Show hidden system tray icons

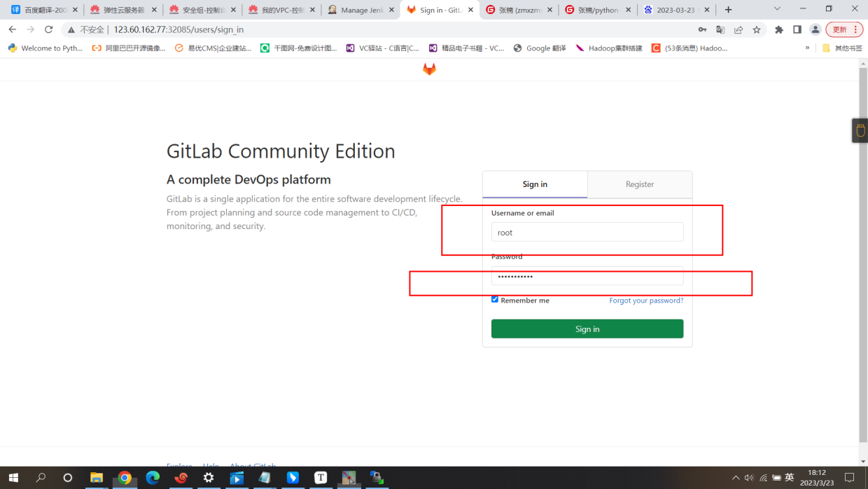pyautogui.click(x=736, y=478)
